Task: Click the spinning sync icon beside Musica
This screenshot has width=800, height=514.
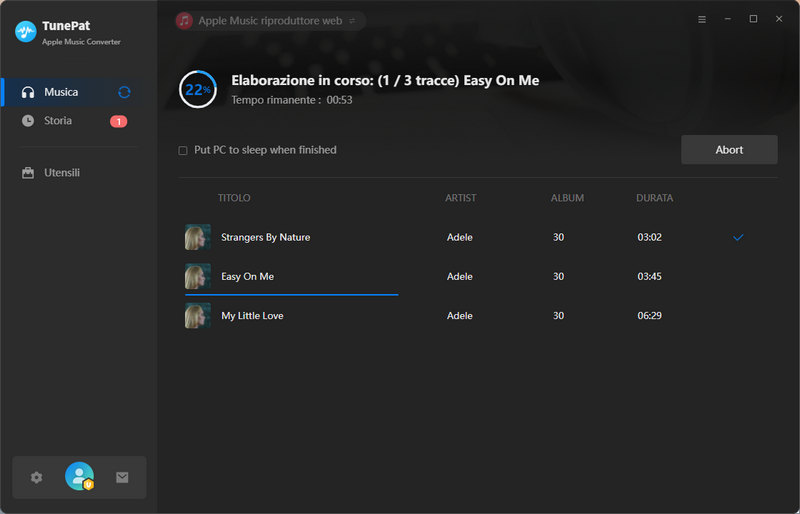Action: tap(124, 92)
